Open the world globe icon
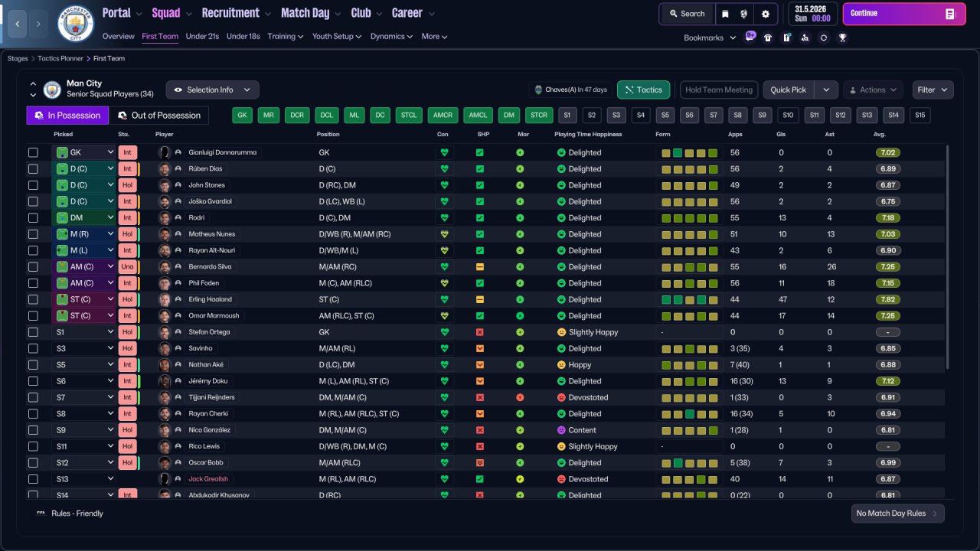 [744, 14]
